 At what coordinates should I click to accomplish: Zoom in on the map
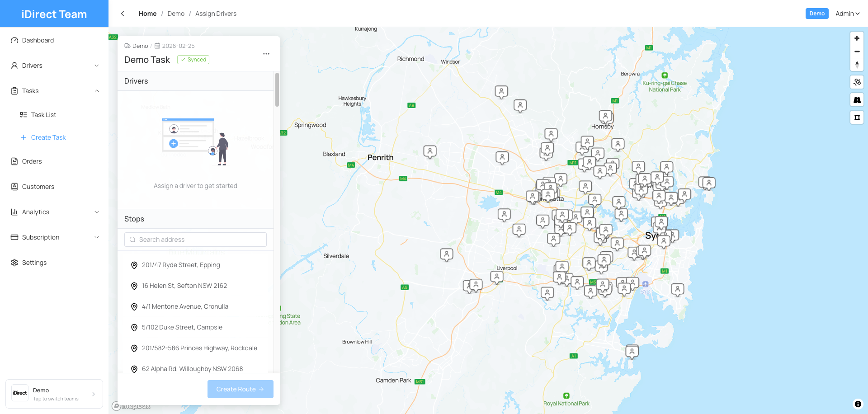[x=857, y=38]
